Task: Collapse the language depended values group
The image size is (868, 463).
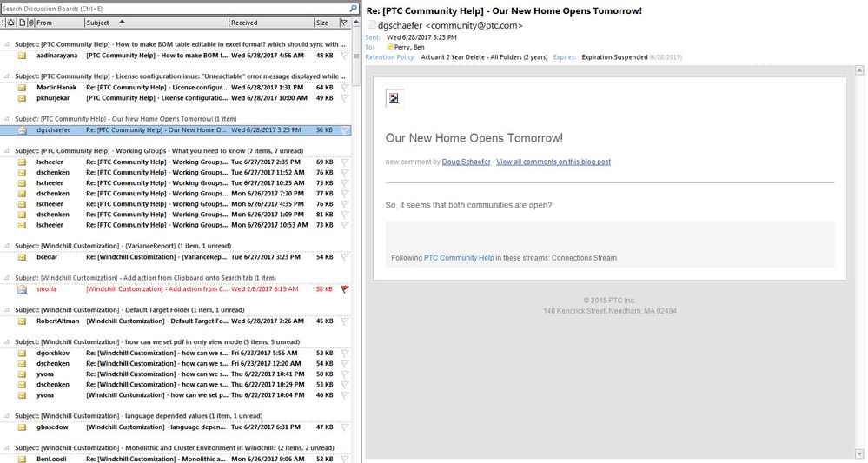Action: [x=7, y=416]
